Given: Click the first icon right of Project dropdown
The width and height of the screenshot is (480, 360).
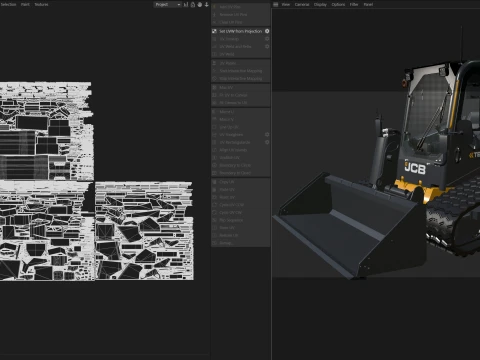Looking at the screenshot, I should [186, 5].
